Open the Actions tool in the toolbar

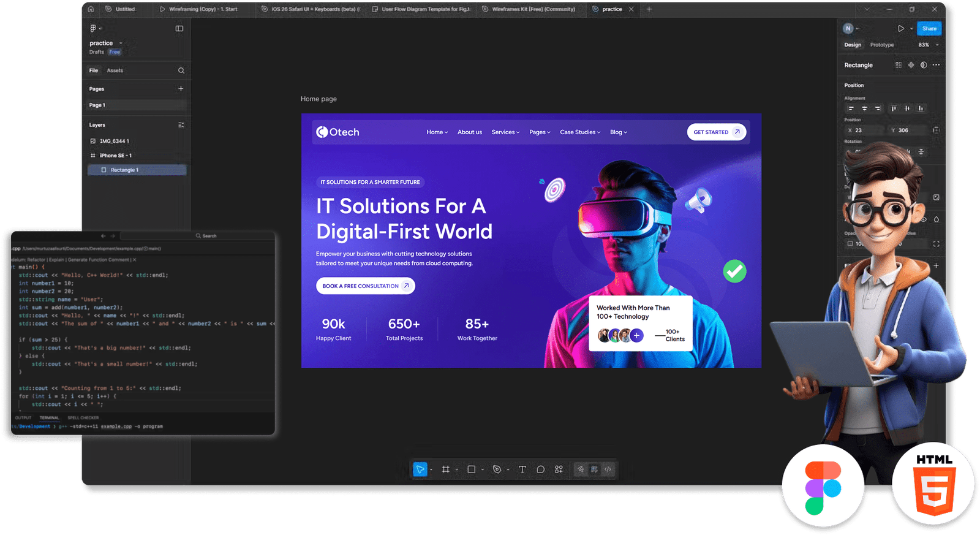pyautogui.click(x=559, y=469)
